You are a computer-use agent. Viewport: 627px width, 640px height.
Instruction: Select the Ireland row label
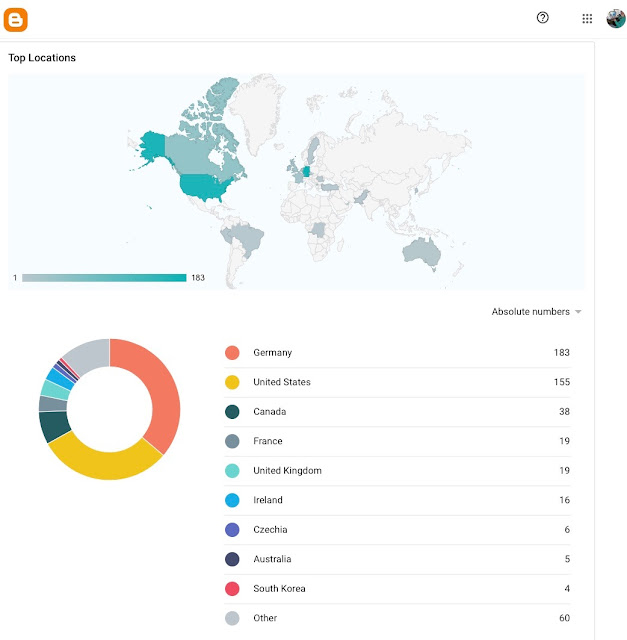click(x=268, y=500)
